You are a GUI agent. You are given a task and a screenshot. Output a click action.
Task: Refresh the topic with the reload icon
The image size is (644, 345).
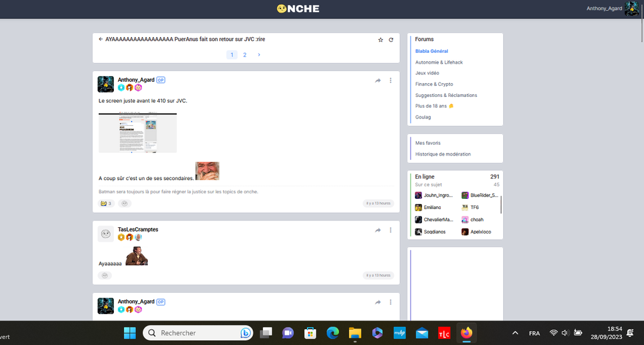coord(391,40)
